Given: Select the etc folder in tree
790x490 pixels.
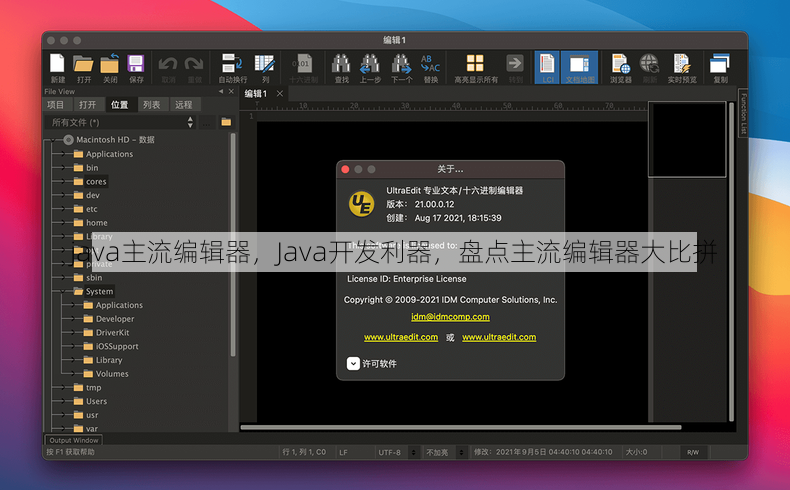Looking at the screenshot, I should click(x=91, y=209).
